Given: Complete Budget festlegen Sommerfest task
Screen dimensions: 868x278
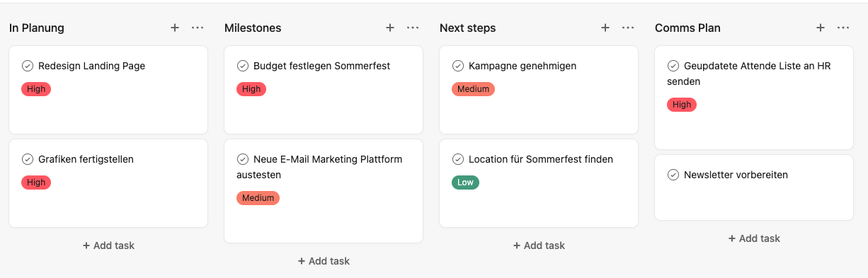Looking at the screenshot, I should [243, 66].
